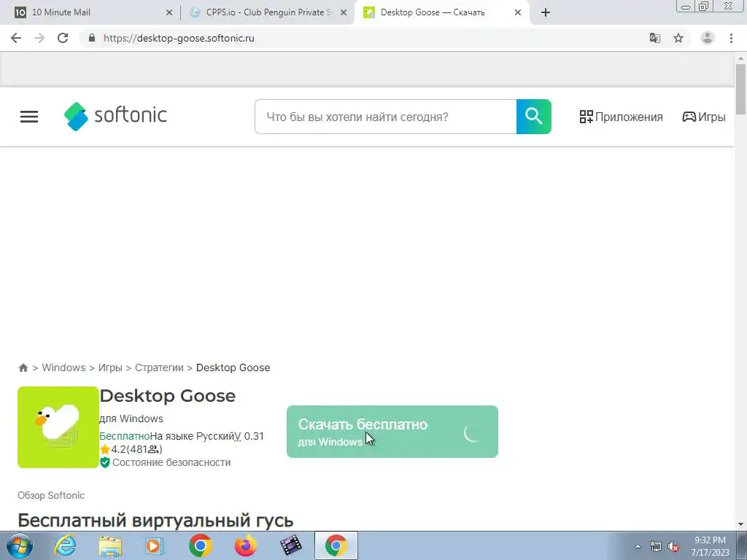The height and width of the screenshot is (560, 747).
Task: Focus the Softonic search field
Action: 385,117
